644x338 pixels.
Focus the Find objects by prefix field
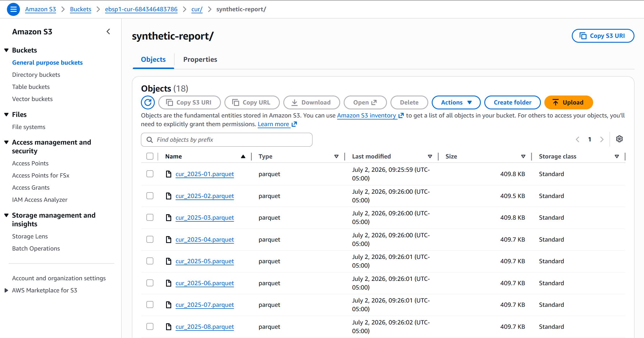pos(227,140)
